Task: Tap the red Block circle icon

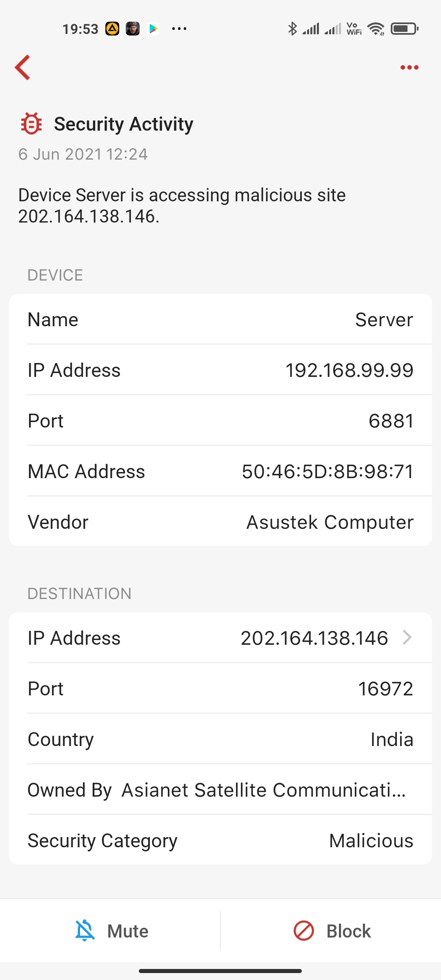Action: pos(304,931)
